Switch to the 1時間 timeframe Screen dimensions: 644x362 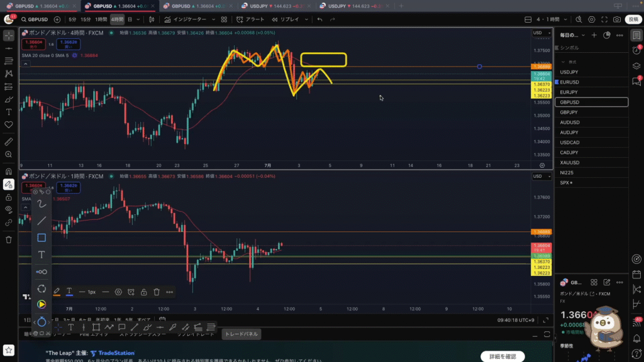[101, 19]
